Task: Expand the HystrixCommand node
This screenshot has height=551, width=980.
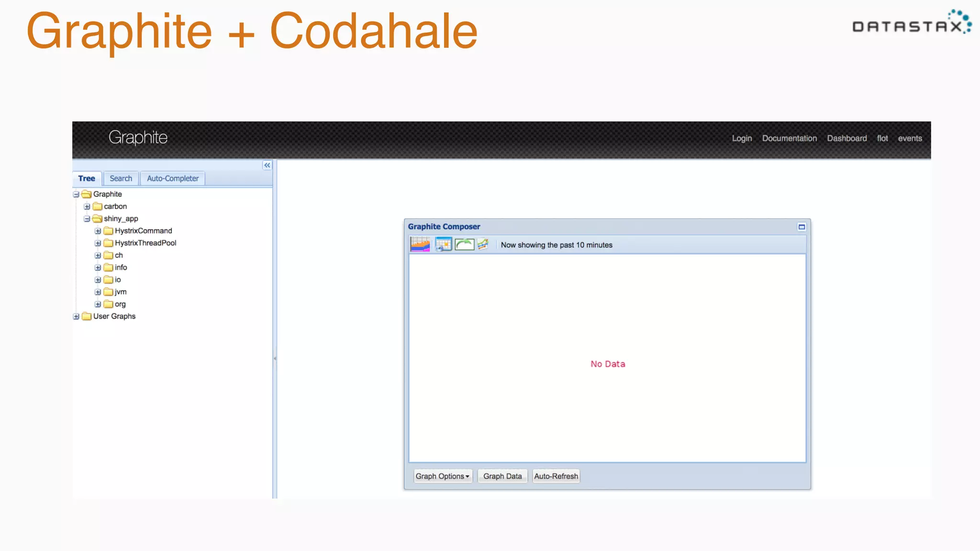Action: [98, 231]
